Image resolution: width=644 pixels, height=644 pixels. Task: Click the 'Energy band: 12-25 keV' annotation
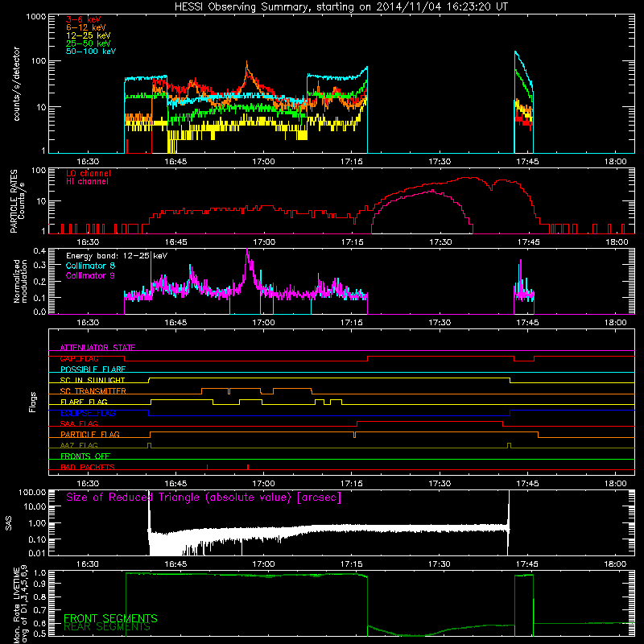(117, 256)
